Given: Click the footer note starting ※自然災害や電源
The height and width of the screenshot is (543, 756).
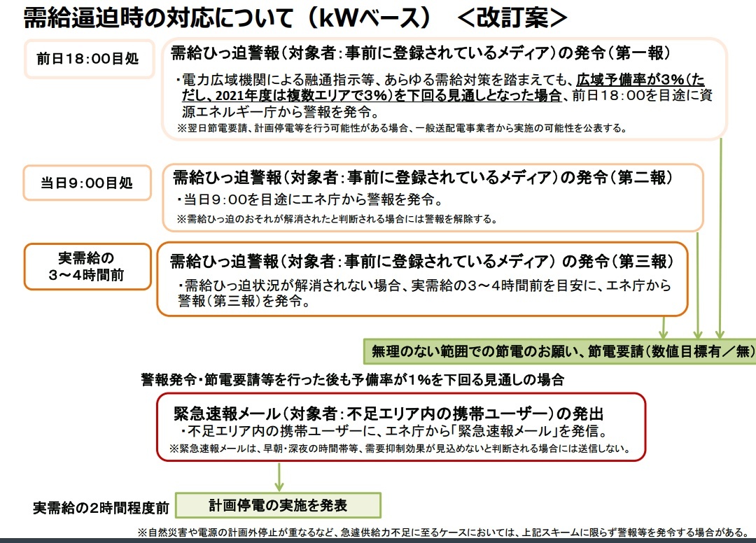Looking at the screenshot, I should (442, 531).
